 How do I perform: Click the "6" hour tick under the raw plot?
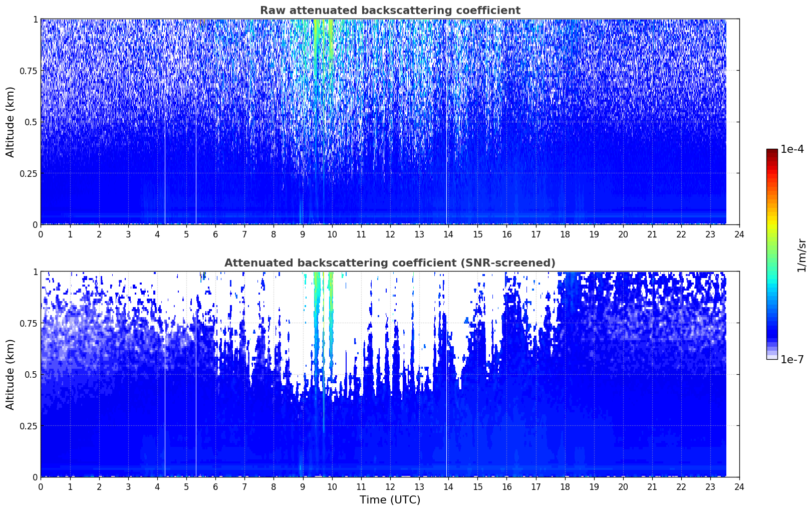(x=215, y=234)
